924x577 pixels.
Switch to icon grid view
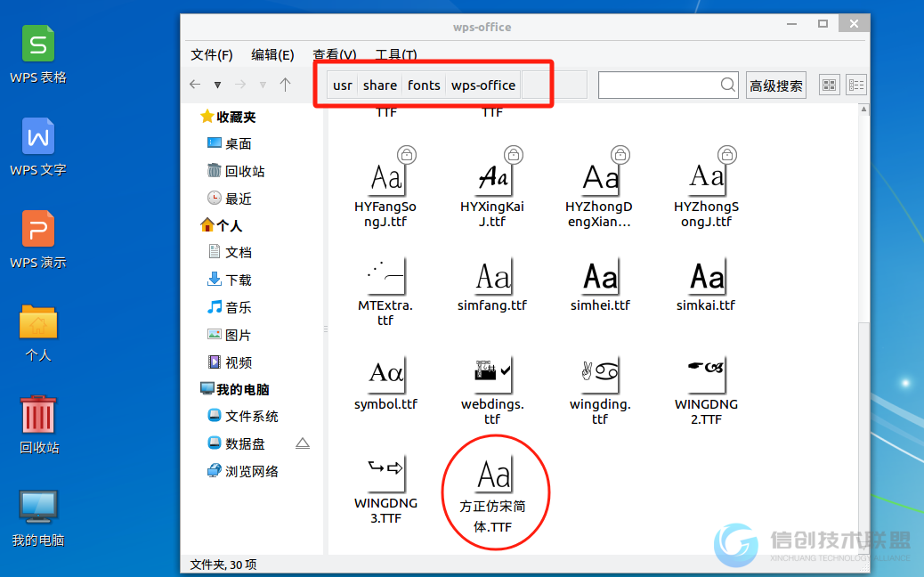tap(829, 85)
